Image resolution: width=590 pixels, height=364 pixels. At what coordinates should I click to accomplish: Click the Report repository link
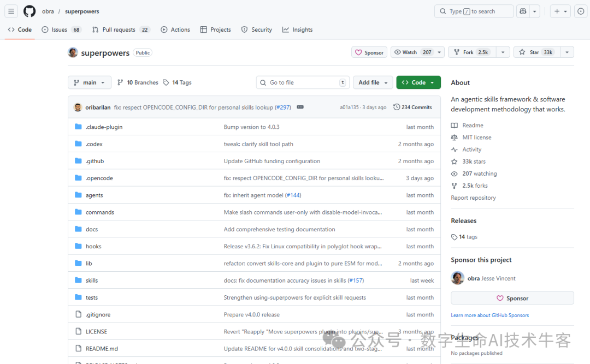473,198
